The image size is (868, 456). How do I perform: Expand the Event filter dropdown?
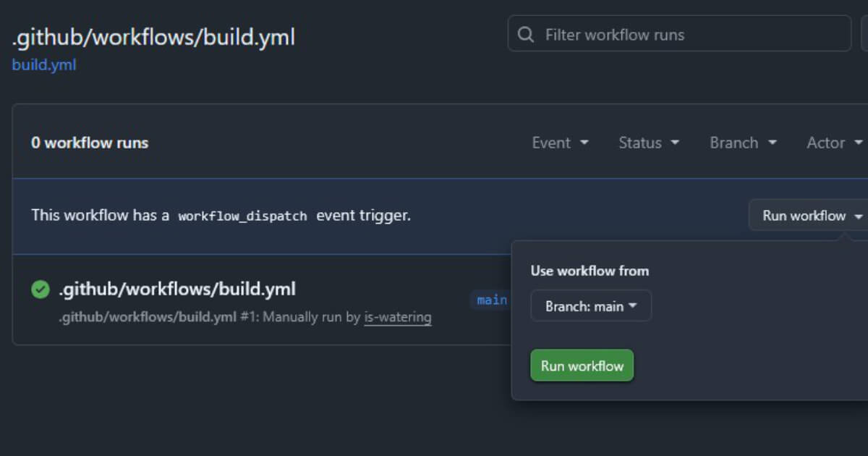click(560, 143)
